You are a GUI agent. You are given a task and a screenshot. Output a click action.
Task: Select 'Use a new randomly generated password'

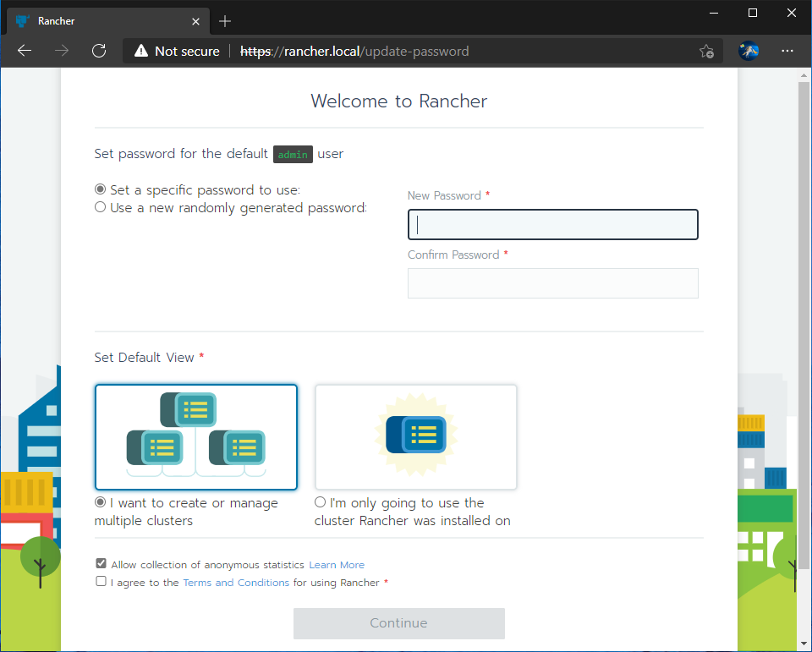[100, 206]
